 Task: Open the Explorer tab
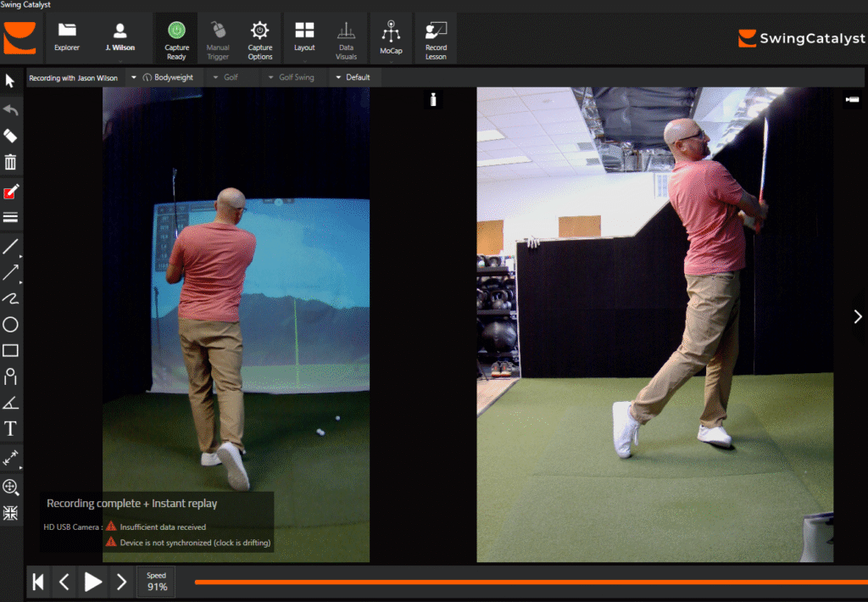coord(67,38)
